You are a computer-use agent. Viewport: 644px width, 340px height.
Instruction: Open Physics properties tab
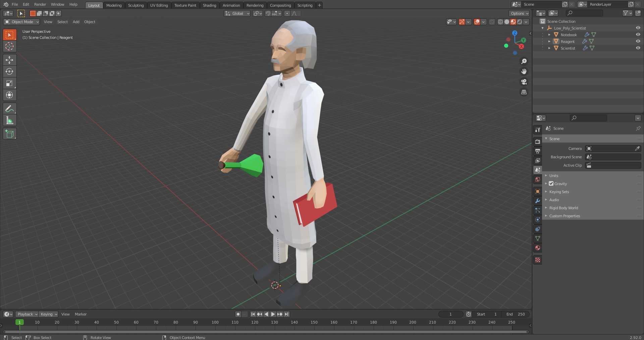pos(538,220)
